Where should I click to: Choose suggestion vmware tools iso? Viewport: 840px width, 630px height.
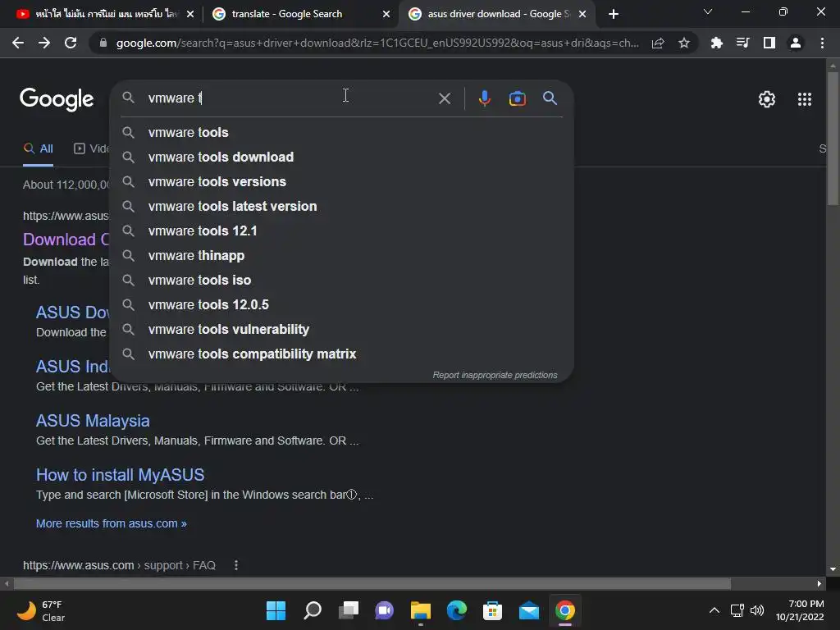(x=342, y=281)
